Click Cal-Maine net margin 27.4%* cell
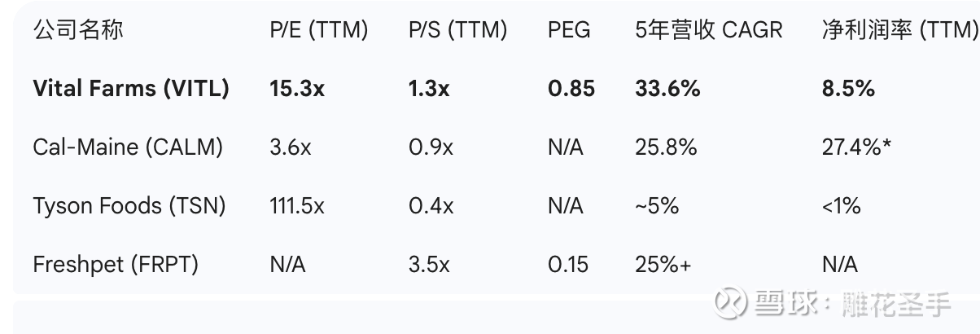This screenshot has height=334, width=980. pyautogui.click(x=857, y=147)
